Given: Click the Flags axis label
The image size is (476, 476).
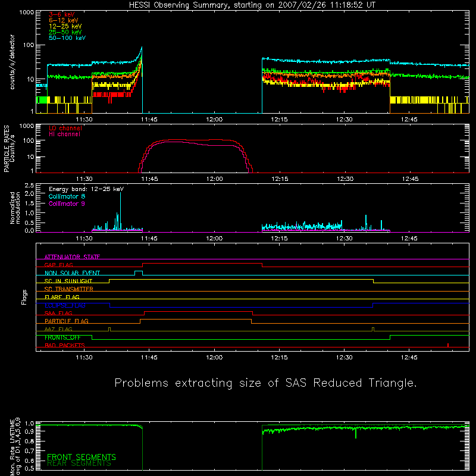Looking at the screenshot, I should [24, 297].
